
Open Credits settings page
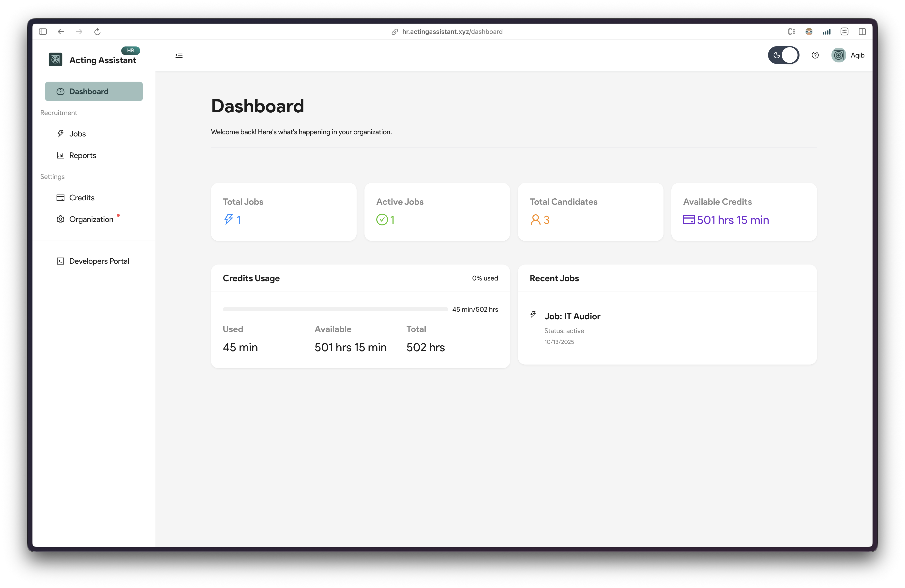pyautogui.click(x=81, y=198)
